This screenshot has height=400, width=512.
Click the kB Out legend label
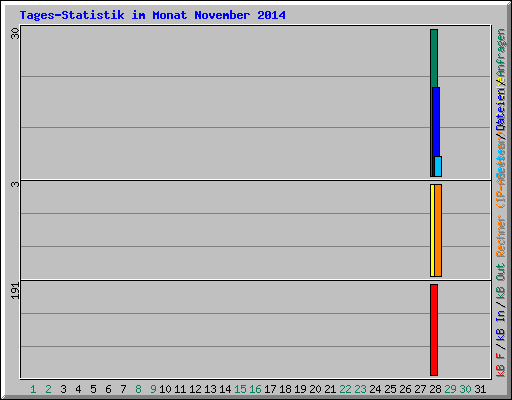point(501,282)
